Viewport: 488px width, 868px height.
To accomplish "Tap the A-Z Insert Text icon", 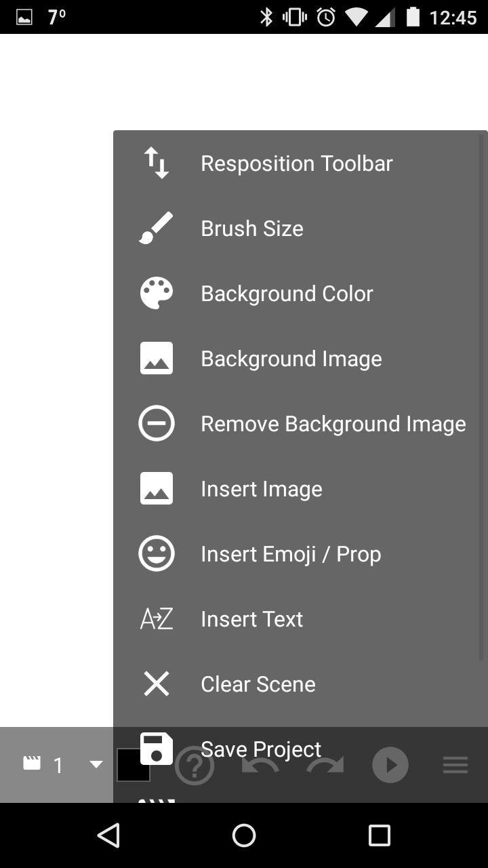I will pyautogui.click(x=156, y=619).
